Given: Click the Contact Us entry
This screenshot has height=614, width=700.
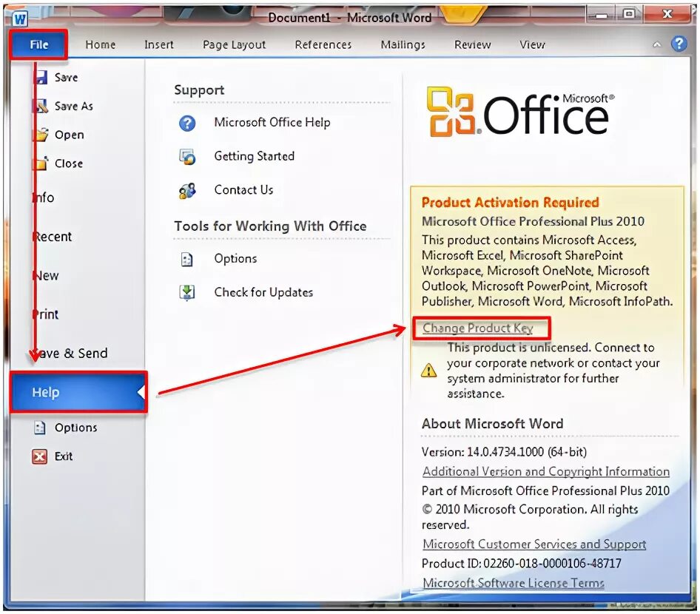Looking at the screenshot, I should coord(243,190).
